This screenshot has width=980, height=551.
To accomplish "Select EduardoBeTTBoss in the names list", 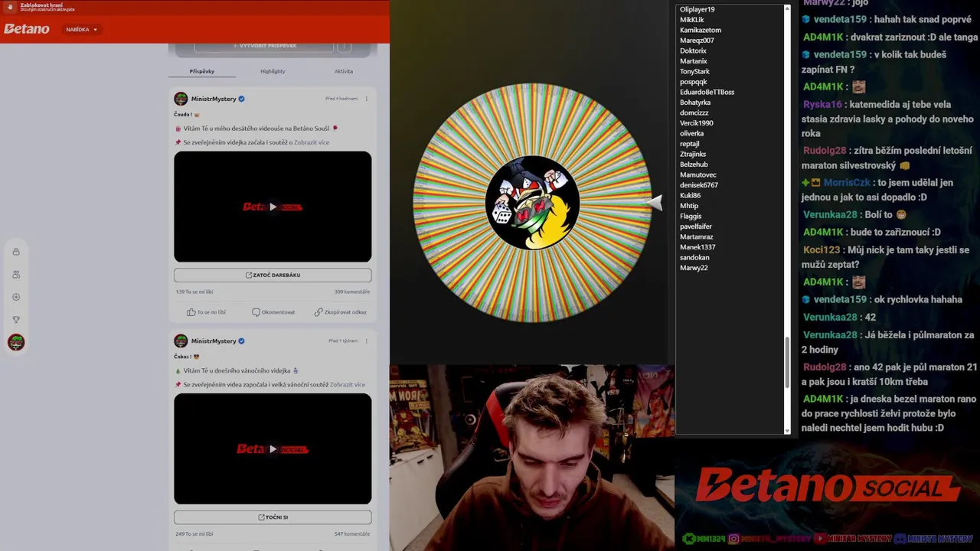I will [707, 92].
